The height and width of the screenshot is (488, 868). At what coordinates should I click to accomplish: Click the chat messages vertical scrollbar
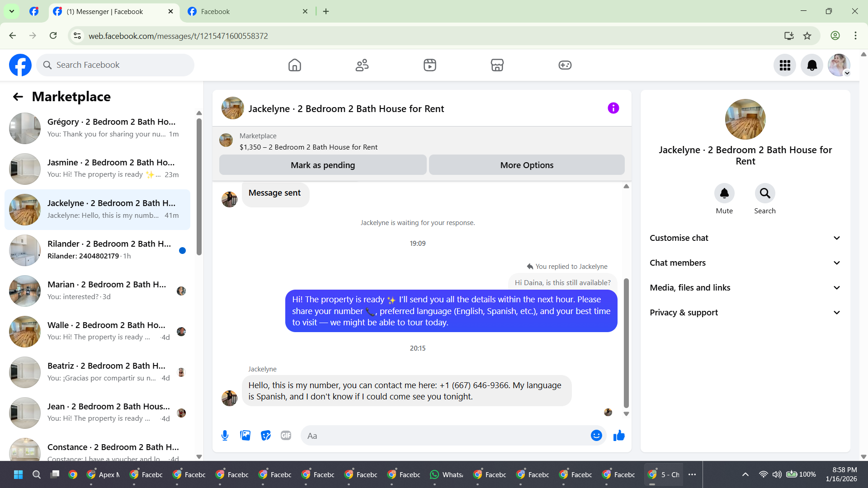pos(626,343)
